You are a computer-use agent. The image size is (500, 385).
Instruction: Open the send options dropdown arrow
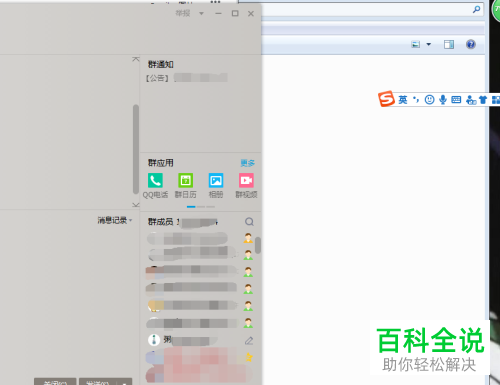(x=124, y=382)
